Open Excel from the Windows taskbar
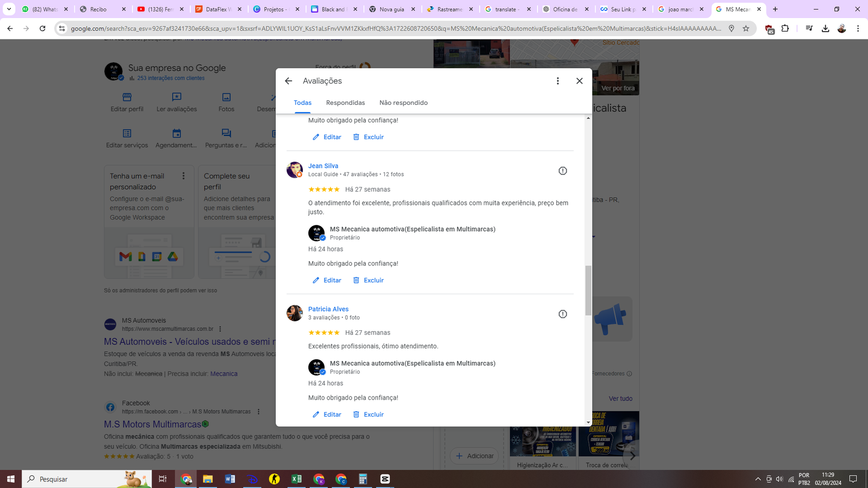 pos(296,479)
